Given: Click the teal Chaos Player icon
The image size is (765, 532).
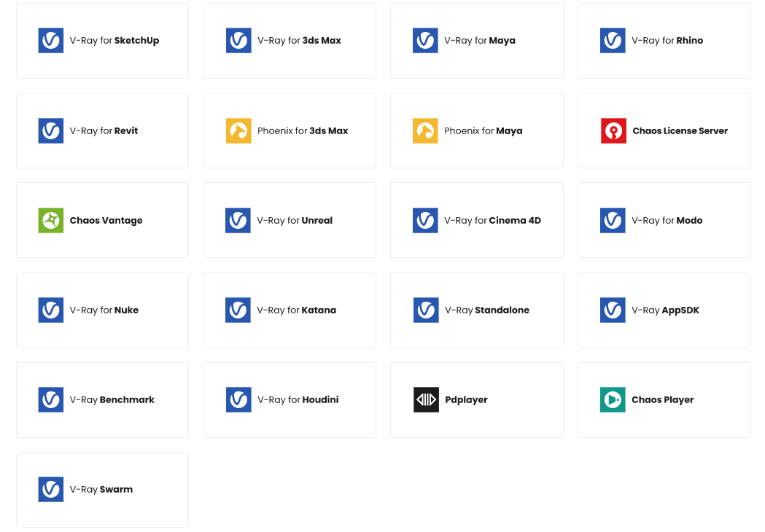Looking at the screenshot, I should coord(613,400).
